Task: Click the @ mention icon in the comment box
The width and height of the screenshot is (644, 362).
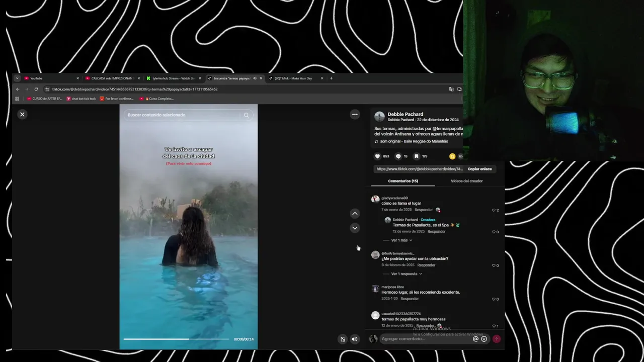Action: [475, 339]
